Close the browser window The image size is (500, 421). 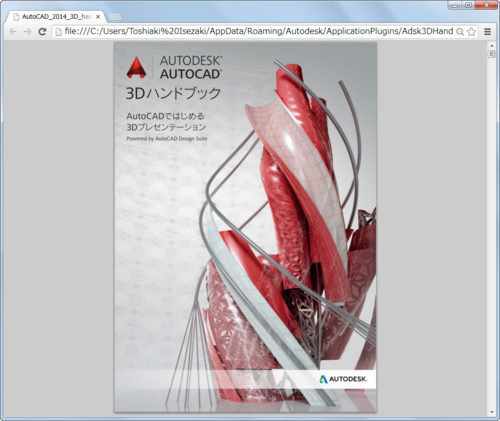click(x=487, y=5)
